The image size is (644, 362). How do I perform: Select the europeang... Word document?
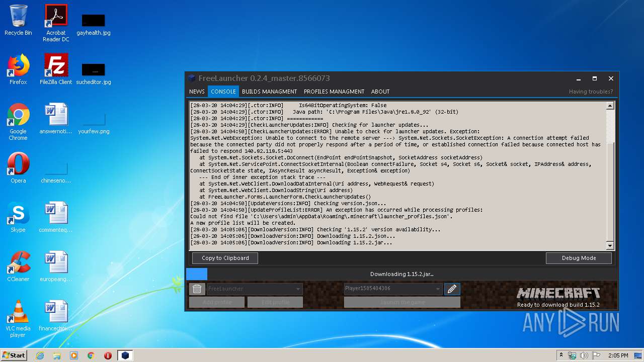coord(56,266)
